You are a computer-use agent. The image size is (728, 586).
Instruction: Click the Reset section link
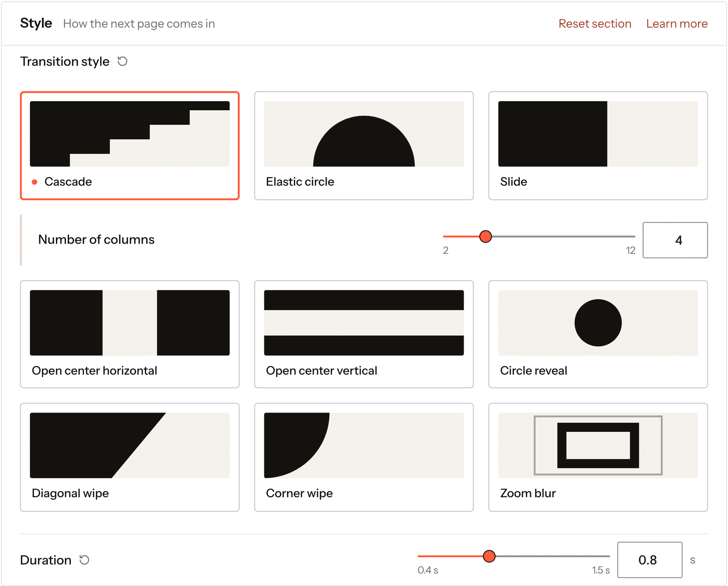coord(595,24)
